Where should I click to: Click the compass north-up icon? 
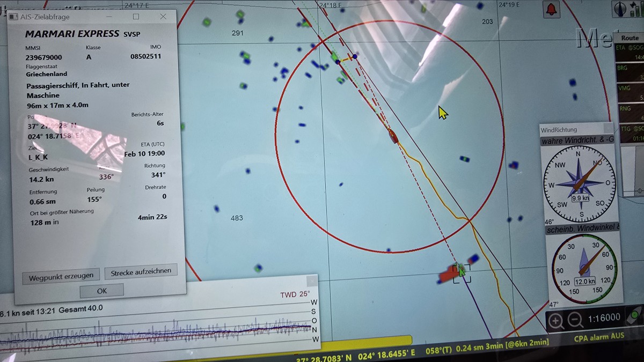click(x=620, y=9)
